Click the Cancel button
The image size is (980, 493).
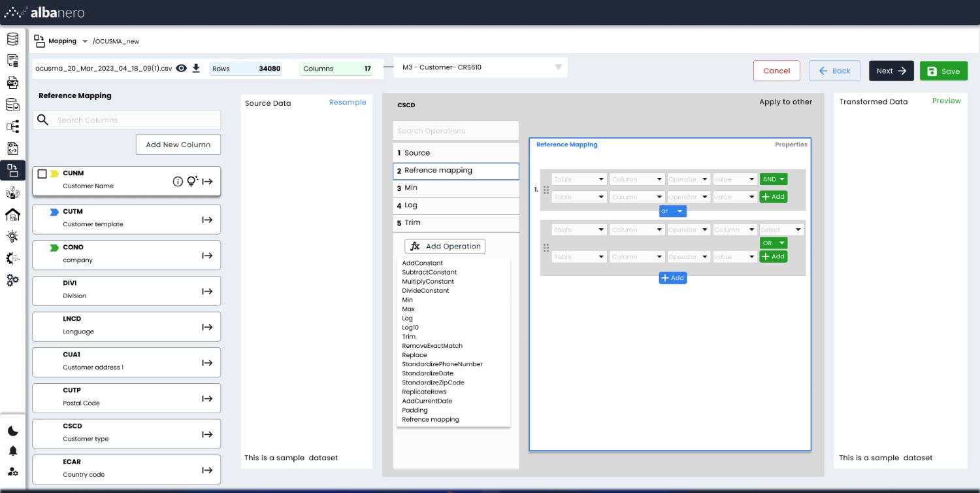[x=777, y=71]
